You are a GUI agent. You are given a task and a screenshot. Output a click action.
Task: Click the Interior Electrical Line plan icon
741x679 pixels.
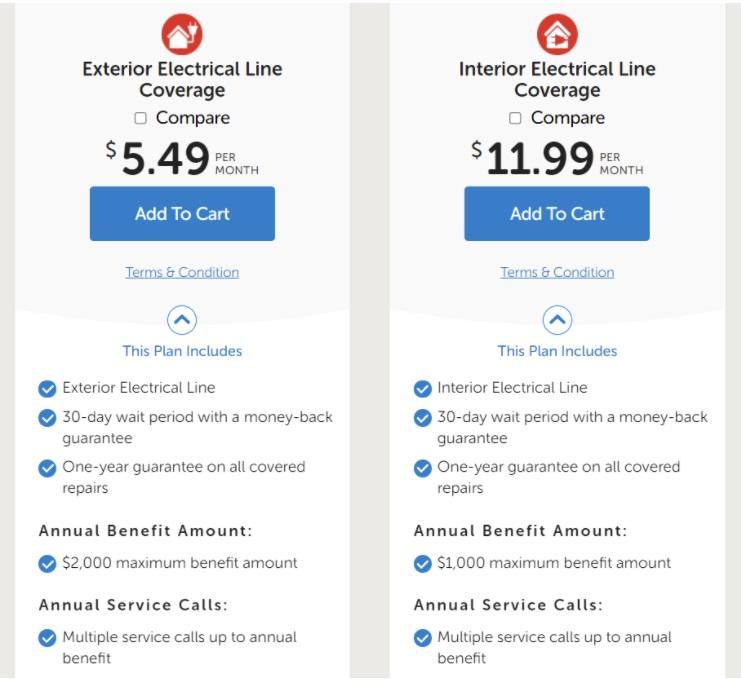point(557,35)
